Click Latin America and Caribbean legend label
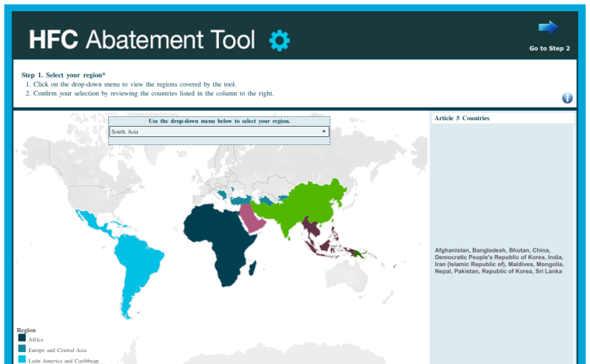 [x=63, y=361]
